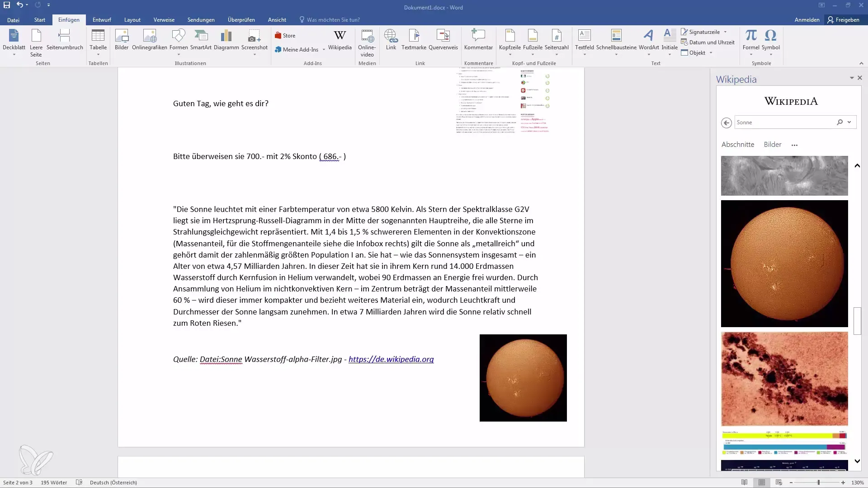
Task: Open the Kopfzeile header options
Action: pyautogui.click(x=510, y=42)
